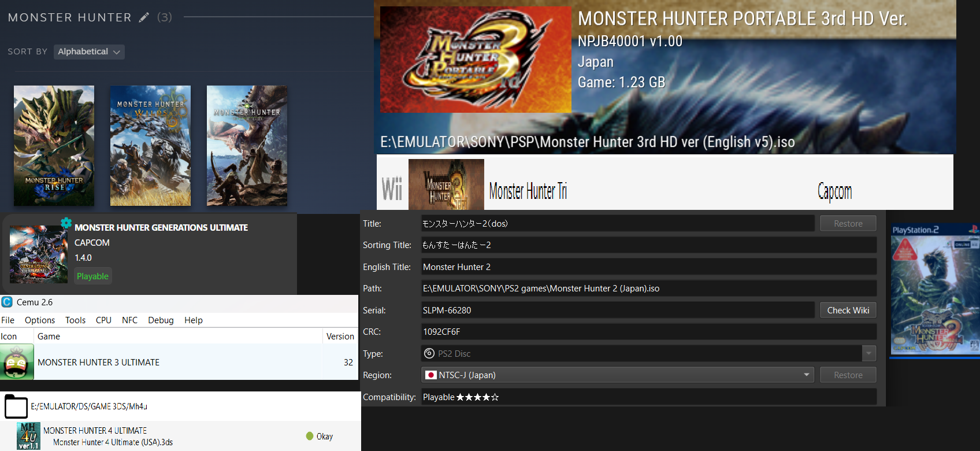Open the Region NTSC-J (Japan) dropdown
Screen dimensions: 980x451
tap(618, 375)
